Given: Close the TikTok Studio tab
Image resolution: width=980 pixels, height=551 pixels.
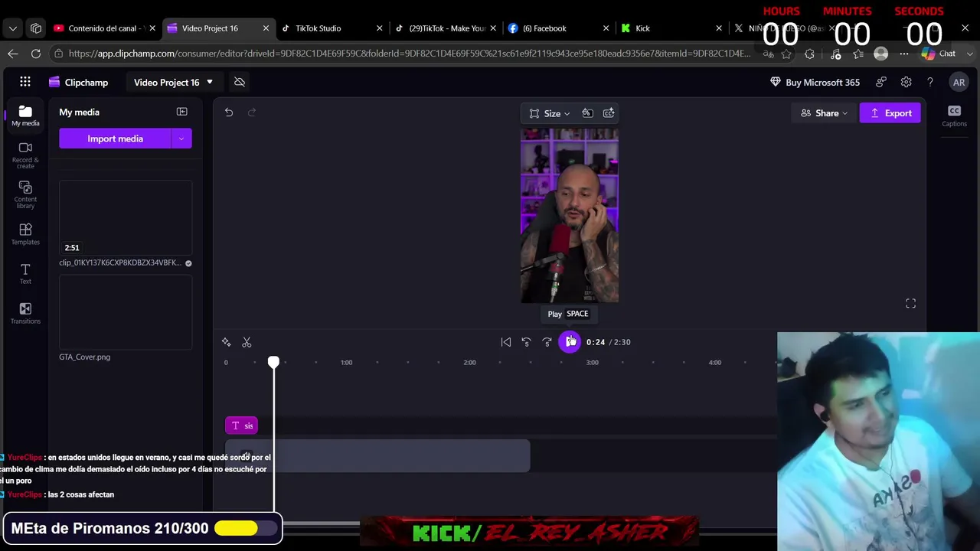Looking at the screenshot, I should pos(379,28).
